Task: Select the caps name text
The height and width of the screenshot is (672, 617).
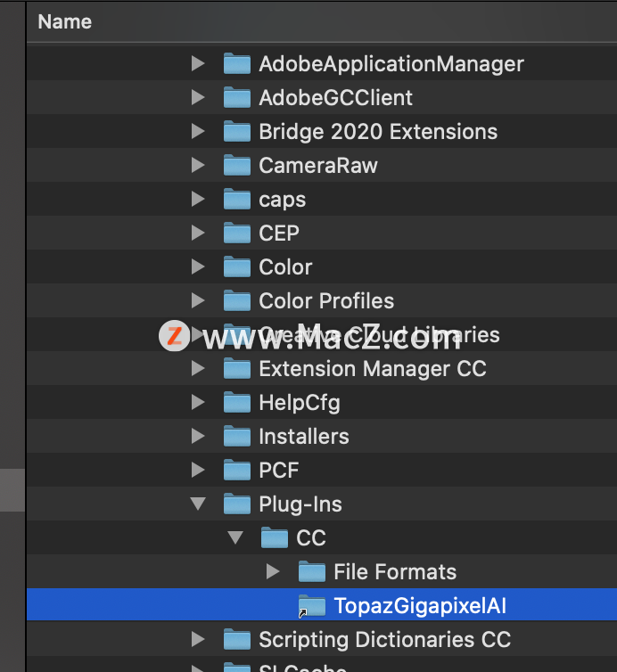Action: (x=282, y=201)
